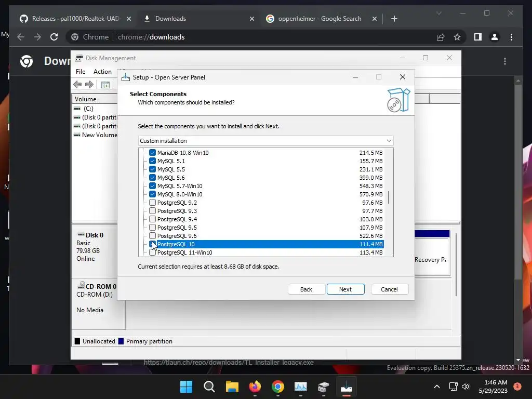
Task: Open the performance monitor taskbar icon
Action: (301, 387)
